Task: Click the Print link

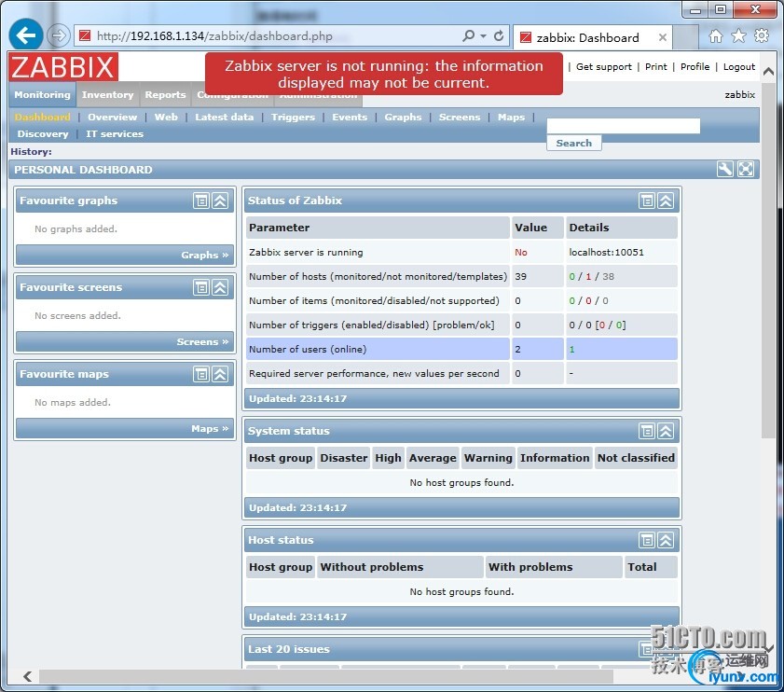Action: tap(656, 67)
